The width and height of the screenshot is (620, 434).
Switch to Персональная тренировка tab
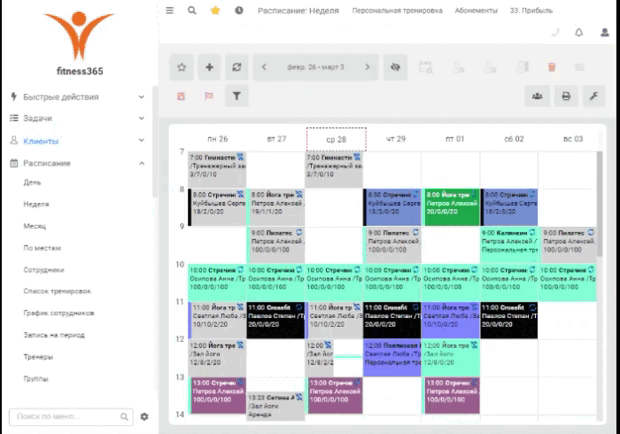397,11
